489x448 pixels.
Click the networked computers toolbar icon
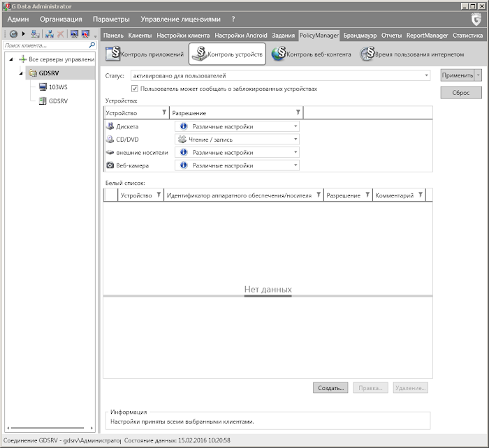click(x=35, y=34)
